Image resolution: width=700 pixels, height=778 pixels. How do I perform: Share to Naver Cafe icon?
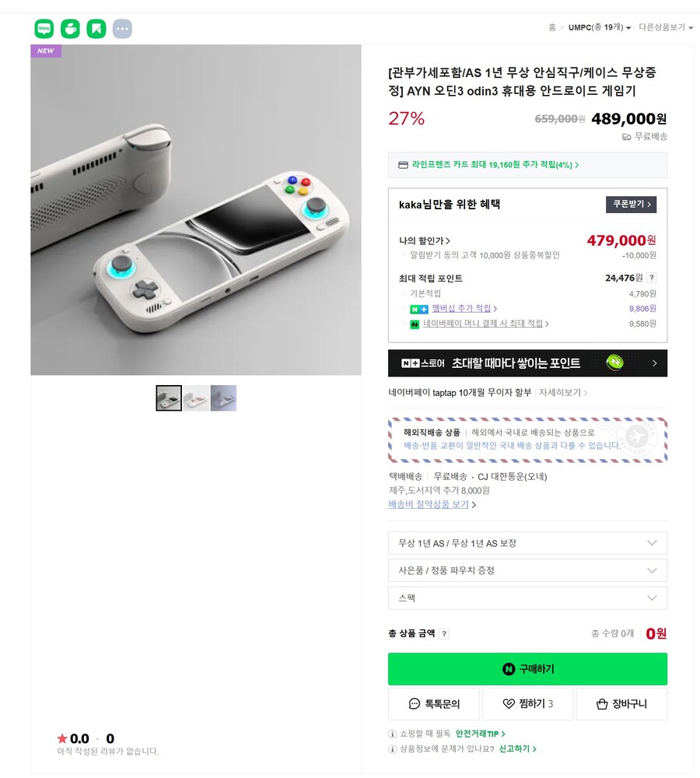coord(71,29)
